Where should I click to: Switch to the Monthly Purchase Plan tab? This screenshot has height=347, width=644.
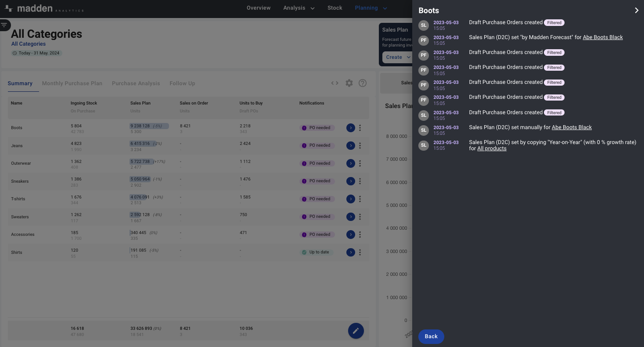(72, 83)
